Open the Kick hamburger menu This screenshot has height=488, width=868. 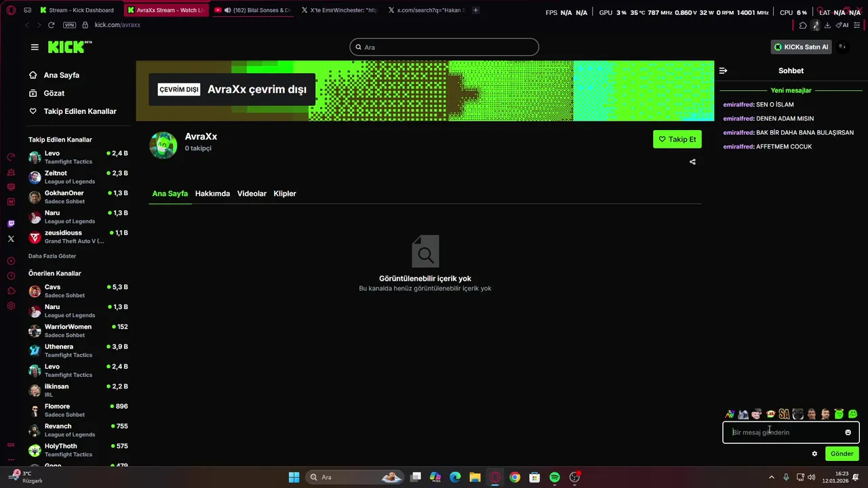35,47
